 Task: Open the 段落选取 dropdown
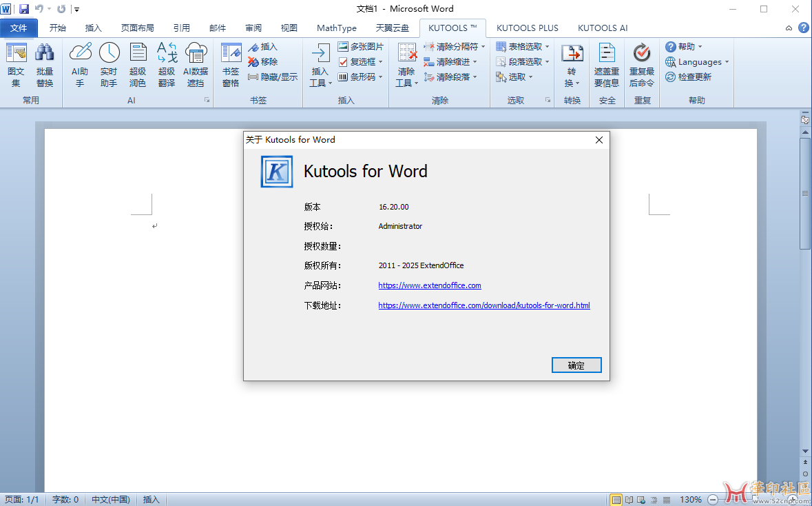pyautogui.click(x=523, y=61)
